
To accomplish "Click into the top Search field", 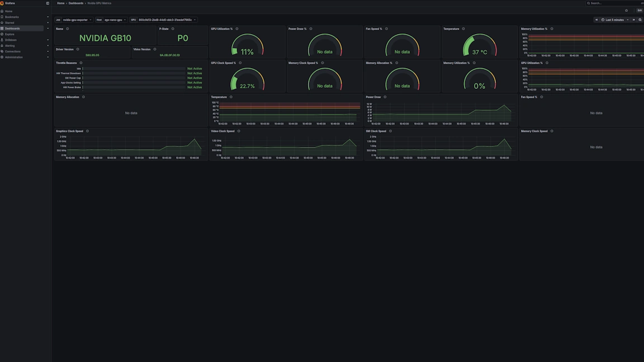I will (x=614, y=3).
